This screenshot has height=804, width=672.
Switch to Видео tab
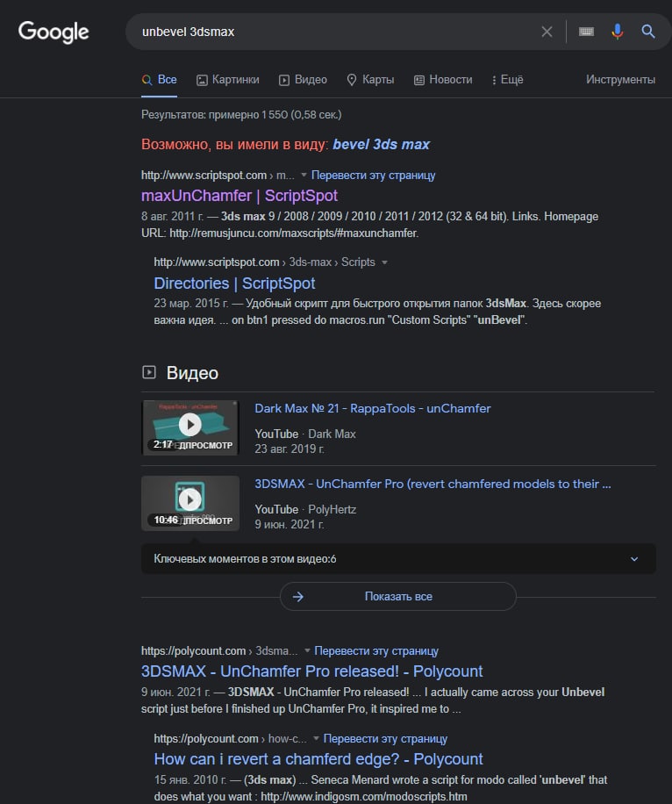coord(303,80)
